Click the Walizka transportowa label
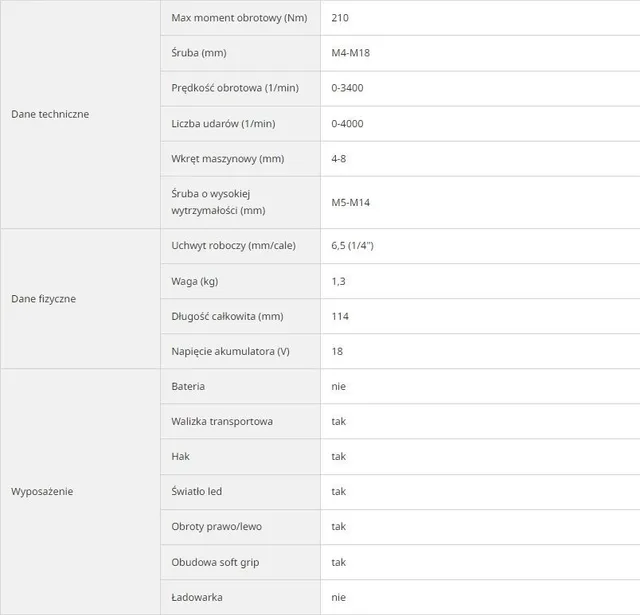This screenshot has height=615, width=640. click(x=222, y=422)
